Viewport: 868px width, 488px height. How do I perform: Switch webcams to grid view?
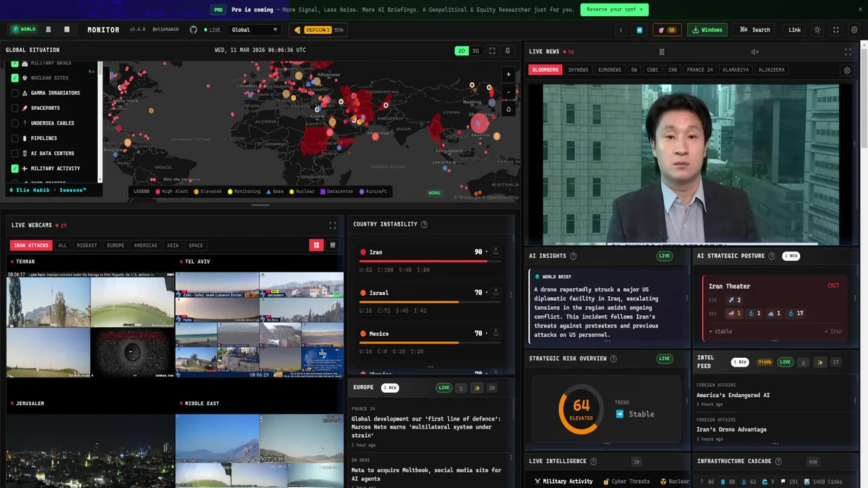click(x=316, y=245)
